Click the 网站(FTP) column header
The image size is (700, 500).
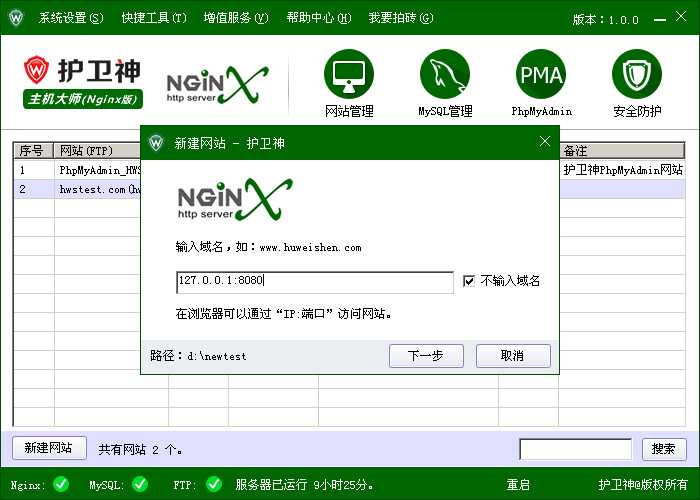[x=97, y=150]
